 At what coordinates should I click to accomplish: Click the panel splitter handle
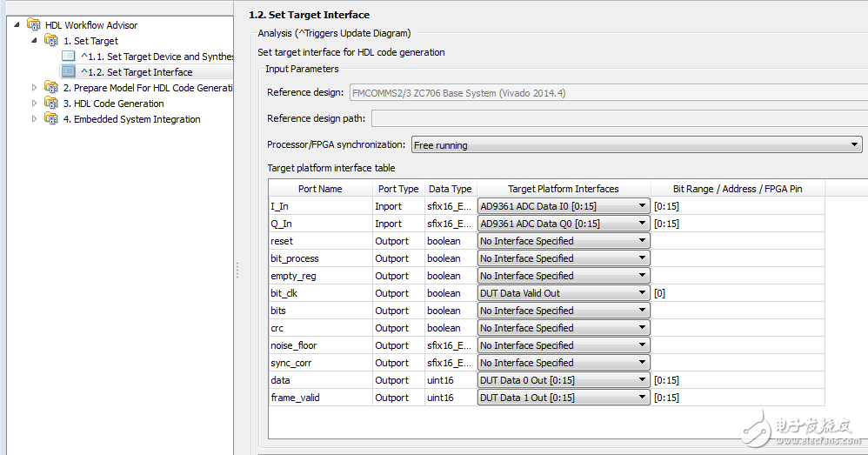[237, 271]
